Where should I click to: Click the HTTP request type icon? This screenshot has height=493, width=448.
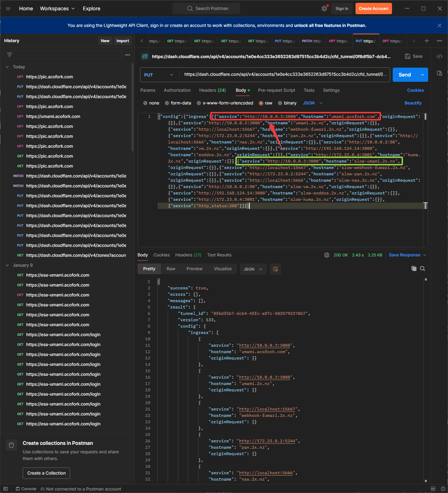[145, 56]
